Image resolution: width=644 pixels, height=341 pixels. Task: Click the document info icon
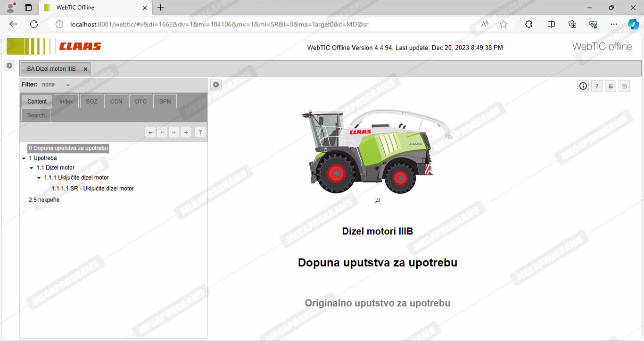583,86
